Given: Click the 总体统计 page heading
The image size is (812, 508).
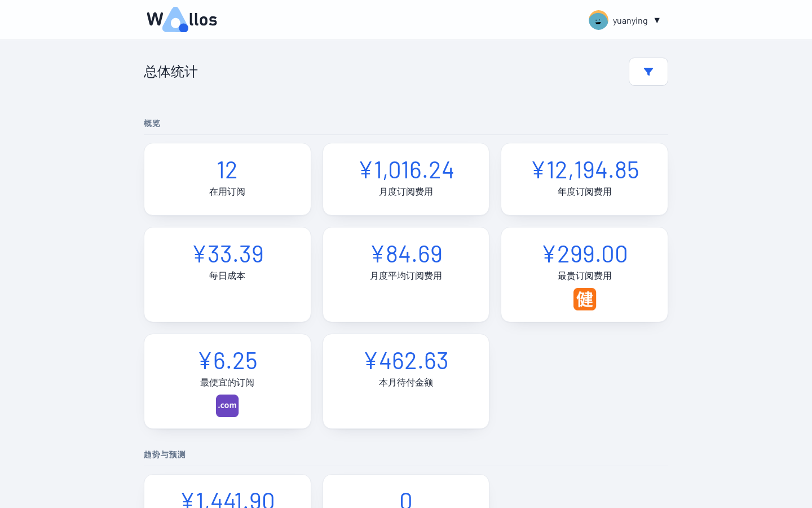Looking at the screenshot, I should 171,72.
